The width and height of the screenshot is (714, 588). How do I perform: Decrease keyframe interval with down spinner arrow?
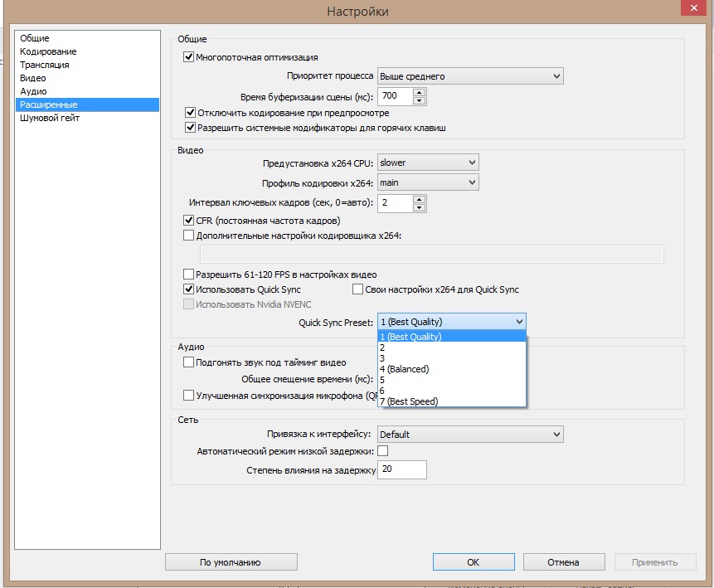(419, 207)
